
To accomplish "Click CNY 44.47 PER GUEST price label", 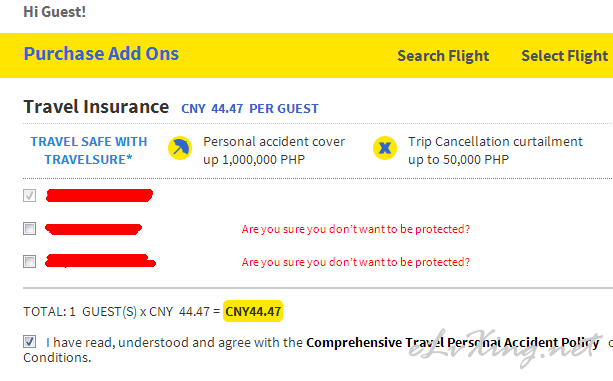I will click(x=250, y=109).
